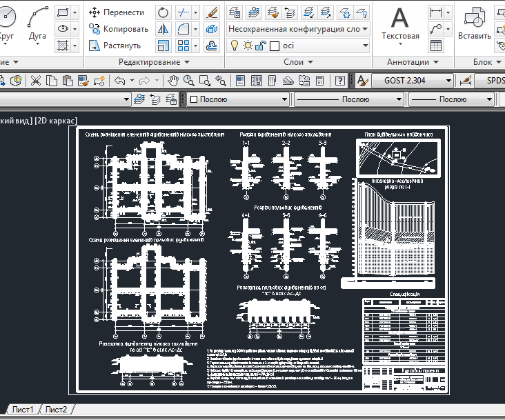Select the Hatch fill tool
The width and height of the screenshot is (505, 420).
tap(63, 46)
